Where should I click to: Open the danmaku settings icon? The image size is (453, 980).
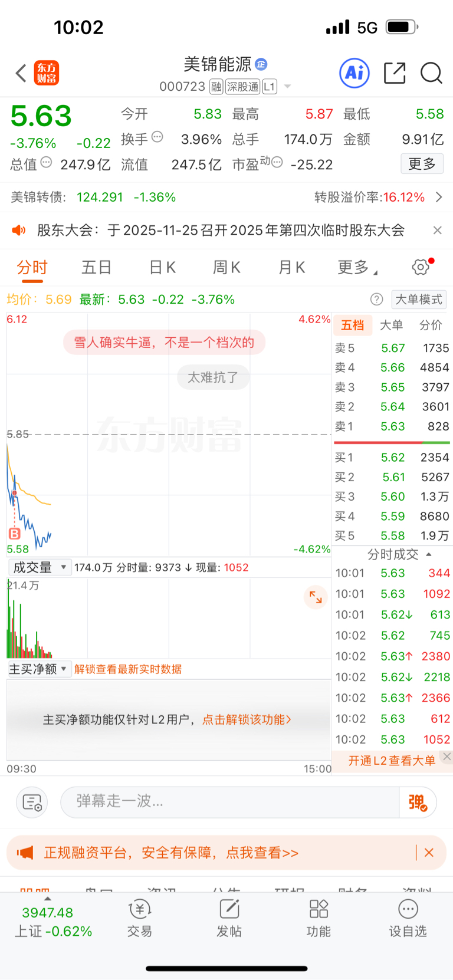[32, 802]
